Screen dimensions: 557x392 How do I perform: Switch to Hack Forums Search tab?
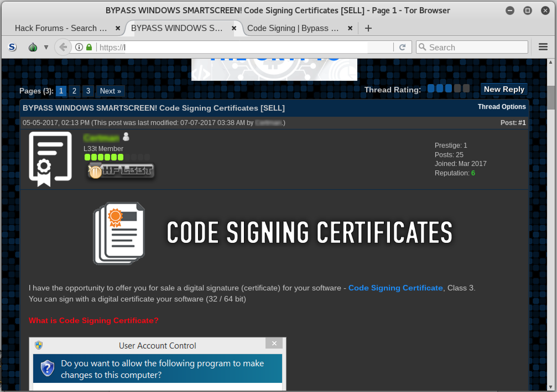[61, 28]
